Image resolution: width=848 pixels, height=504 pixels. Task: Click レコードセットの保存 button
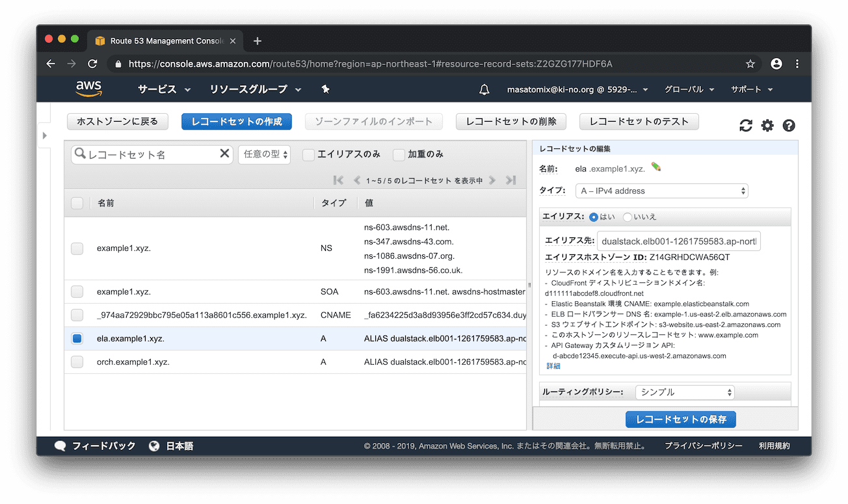pyautogui.click(x=681, y=419)
